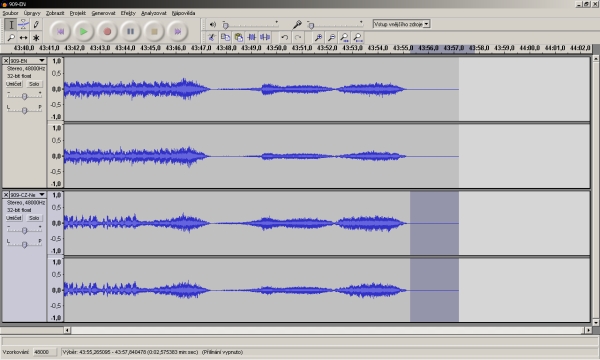Redo the last undone action

click(298, 37)
